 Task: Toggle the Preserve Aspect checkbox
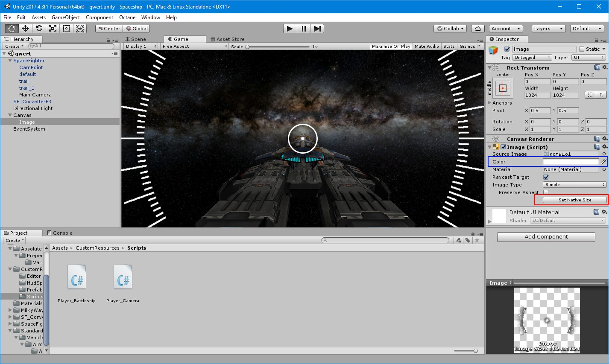(546, 192)
